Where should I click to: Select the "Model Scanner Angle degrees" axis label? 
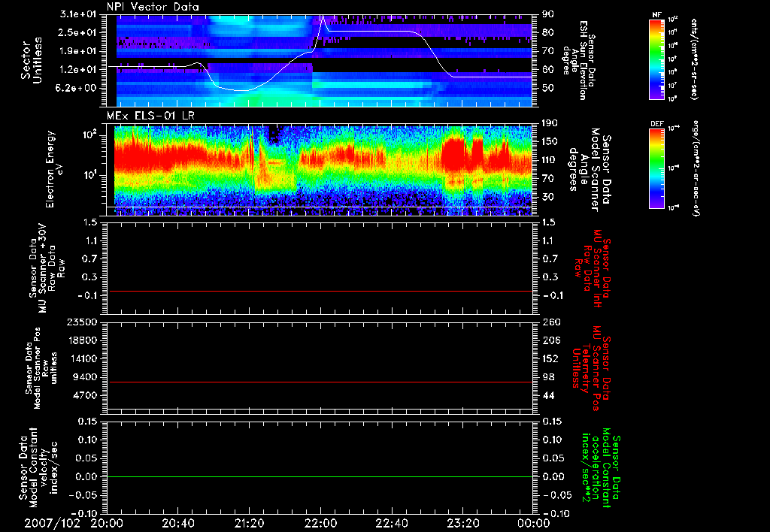[x=590, y=169]
